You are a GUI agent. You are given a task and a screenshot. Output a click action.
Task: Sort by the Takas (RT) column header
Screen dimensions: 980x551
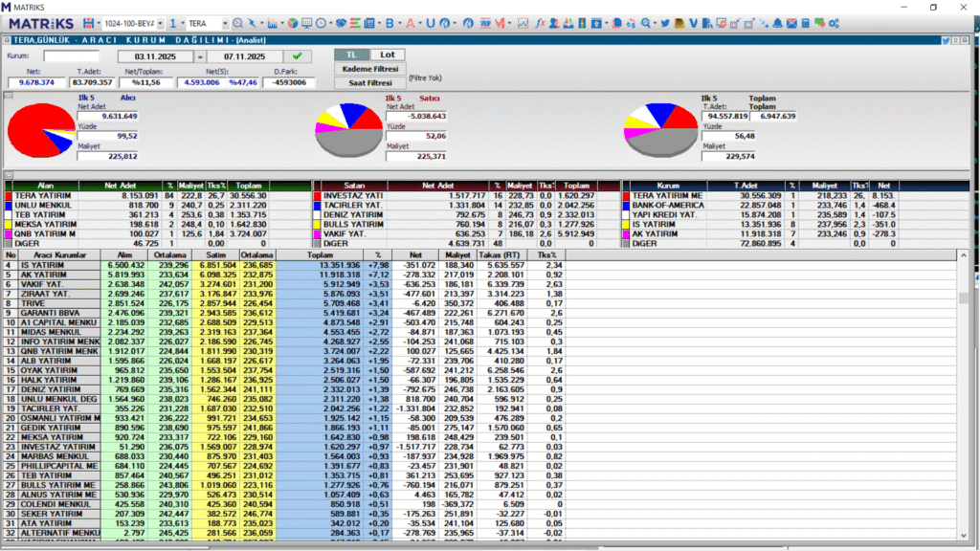tap(500, 254)
